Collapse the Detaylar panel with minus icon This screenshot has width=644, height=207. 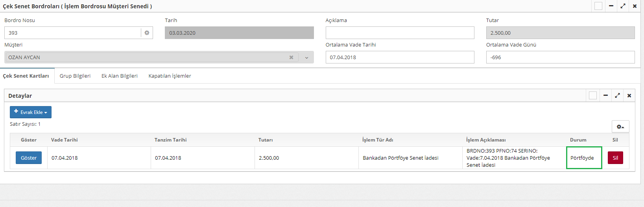[605, 95]
